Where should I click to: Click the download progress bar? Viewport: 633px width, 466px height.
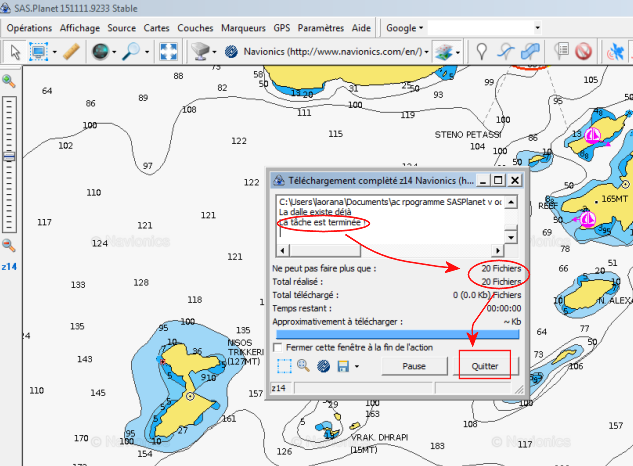(x=398, y=334)
